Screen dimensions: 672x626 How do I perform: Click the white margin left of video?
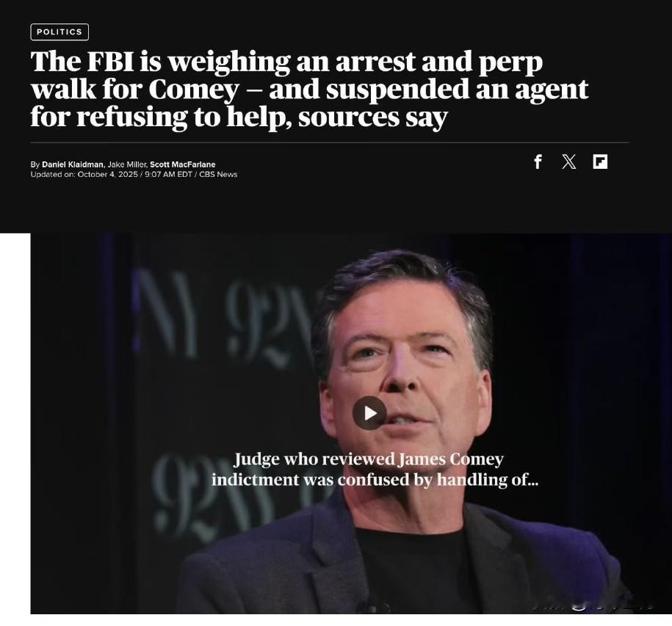[15, 423]
